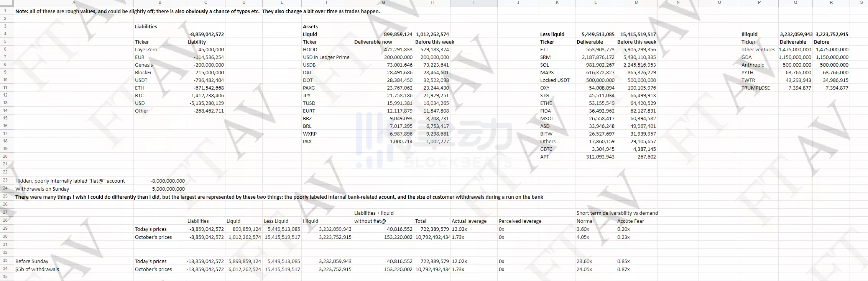Click the Genesis ticker cell
Image resolution: width=868 pixels, height=281 pixels.
pyautogui.click(x=144, y=65)
